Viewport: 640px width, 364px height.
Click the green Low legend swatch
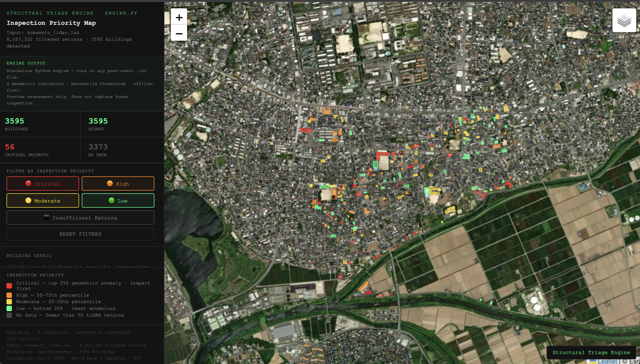9,308
